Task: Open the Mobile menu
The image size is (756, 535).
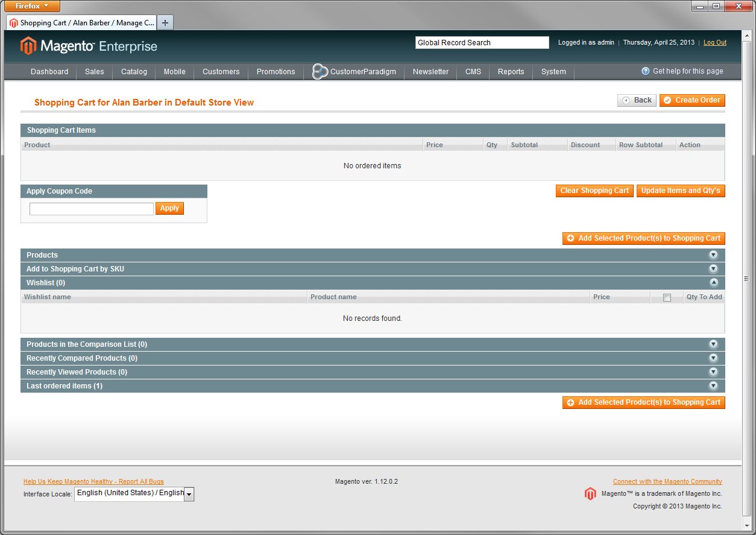Action: 175,72
